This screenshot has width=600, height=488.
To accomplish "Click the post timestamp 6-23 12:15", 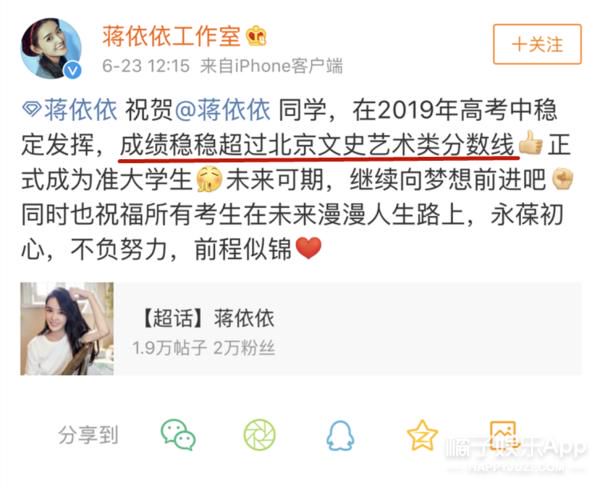I will [146, 66].
